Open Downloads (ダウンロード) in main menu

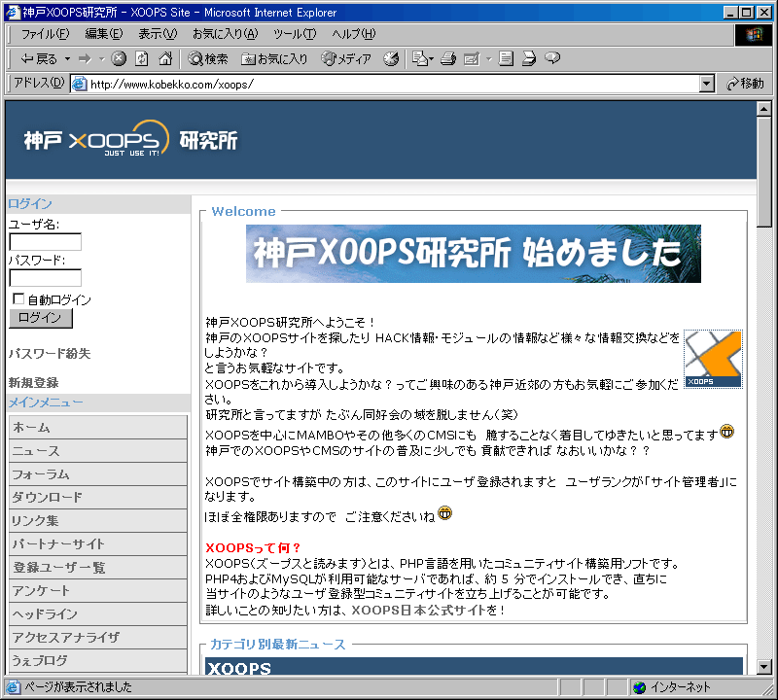tap(98, 497)
